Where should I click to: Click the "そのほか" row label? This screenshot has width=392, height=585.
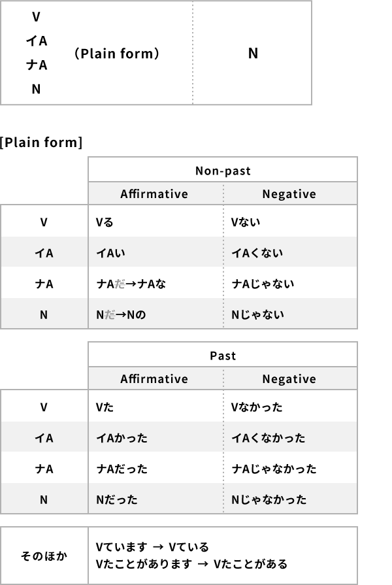44,556
